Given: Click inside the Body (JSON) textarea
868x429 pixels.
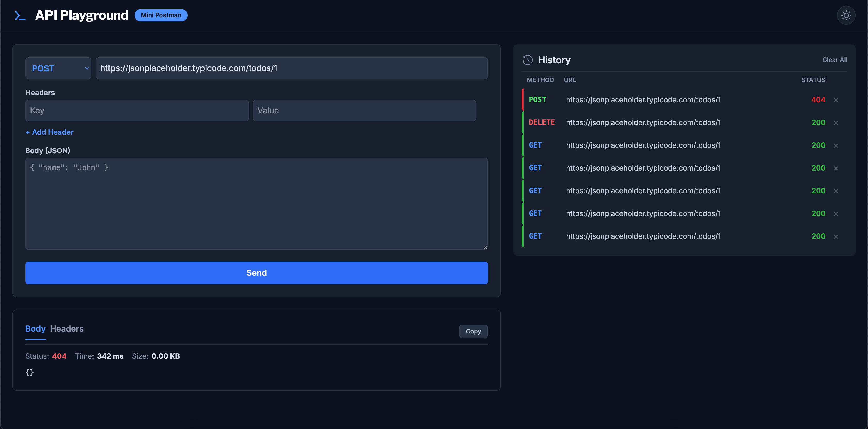Looking at the screenshot, I should [x=257, y=204].
